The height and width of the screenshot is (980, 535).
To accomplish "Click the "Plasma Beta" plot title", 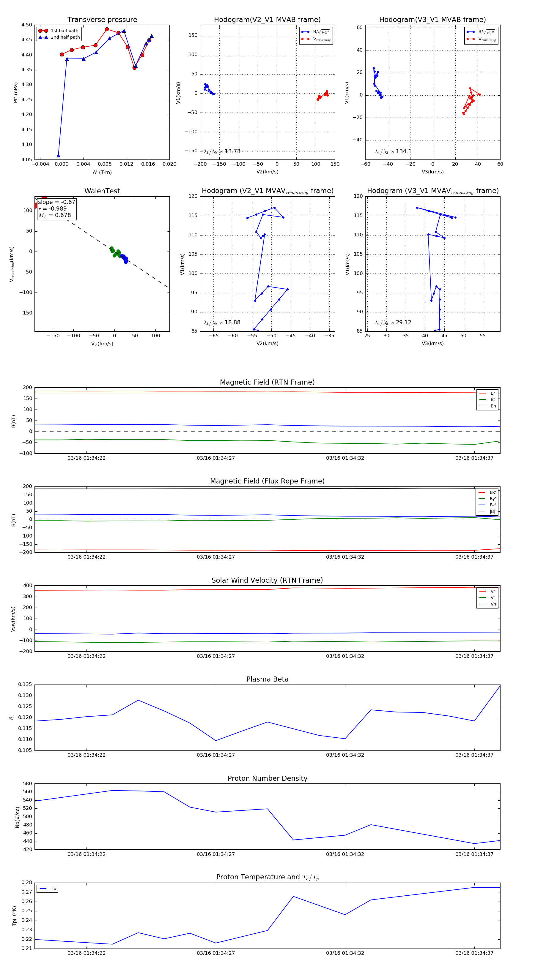I will click(x=267, y=679).
